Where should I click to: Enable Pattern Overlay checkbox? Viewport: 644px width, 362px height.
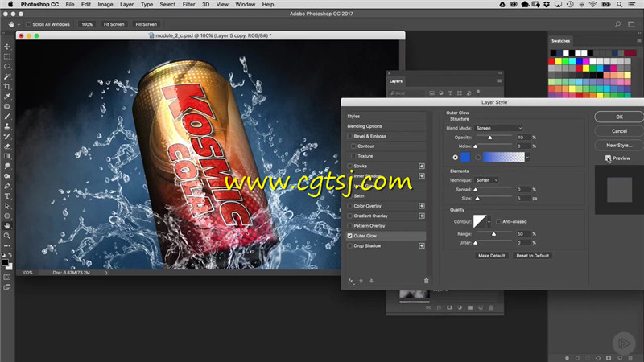(350, 226)
